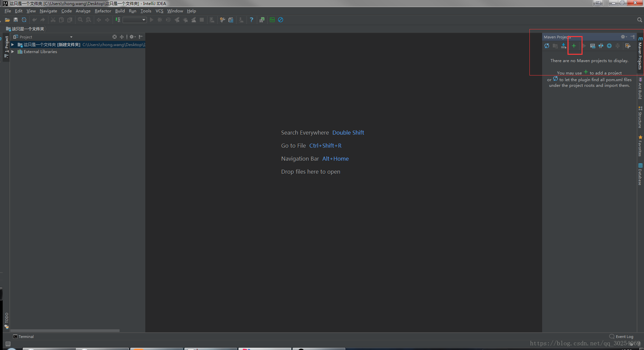Click the green monitor icon in toolbar
The height and width of the screenshot is (350, 644).
point(272,20)
